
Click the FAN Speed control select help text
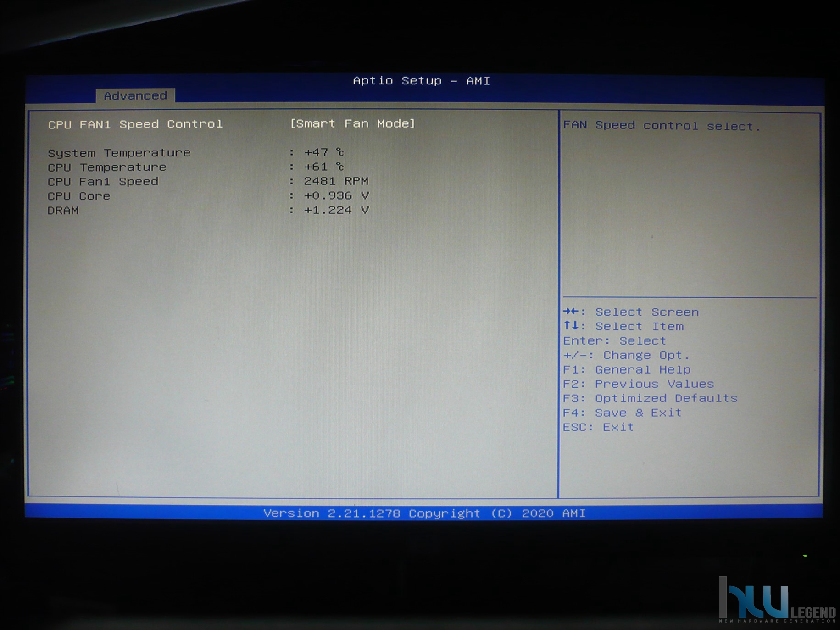pyautogui.click(x=662, y=126)
